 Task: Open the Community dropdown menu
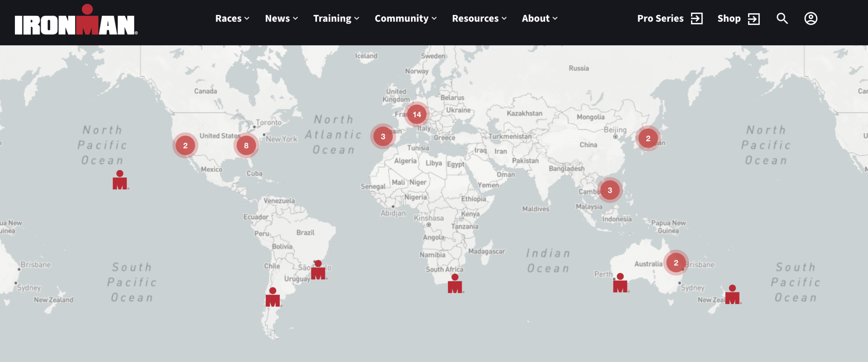[405, 19]
